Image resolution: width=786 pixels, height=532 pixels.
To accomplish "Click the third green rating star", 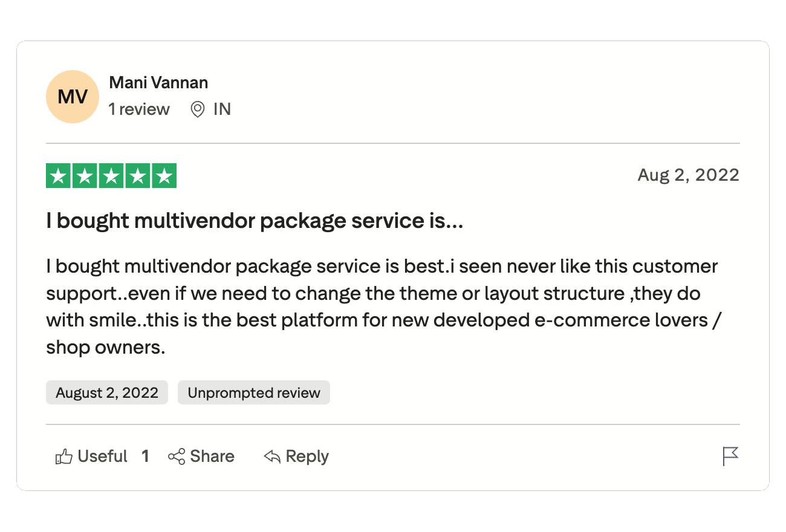I will [111, 176].
